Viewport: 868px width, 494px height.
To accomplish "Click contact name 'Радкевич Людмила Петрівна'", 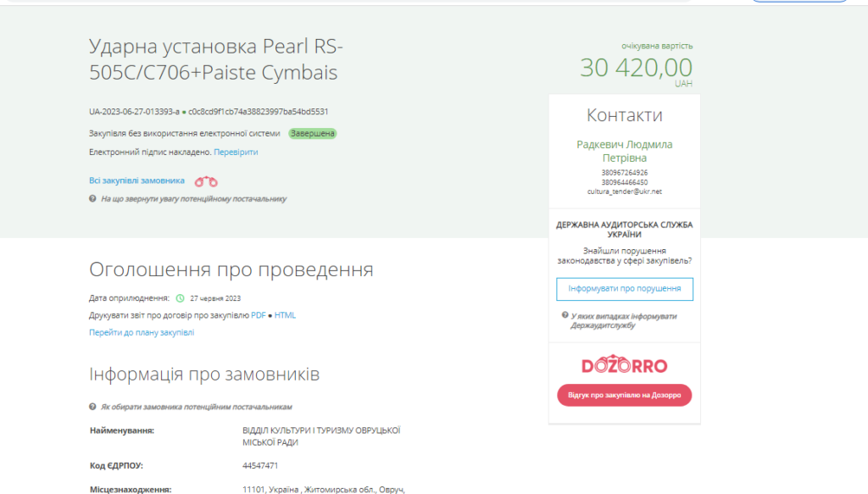I will 625,151.
